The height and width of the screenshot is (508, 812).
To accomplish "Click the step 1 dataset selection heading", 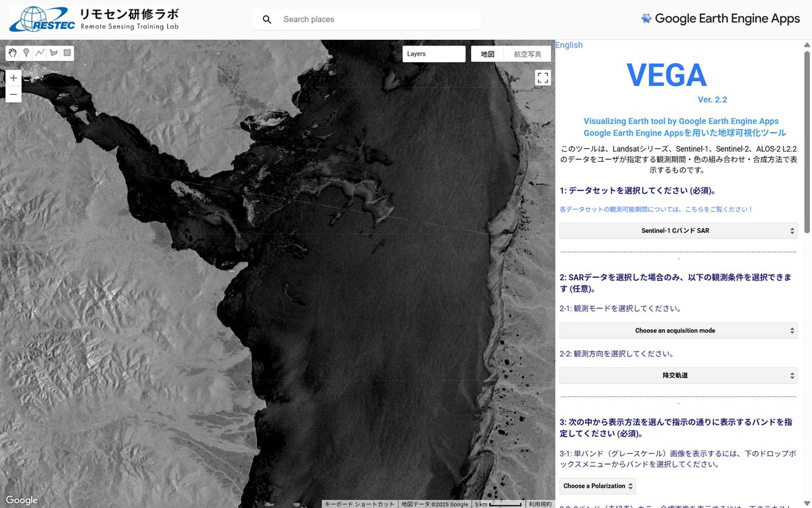I will [x=637, y=190].
